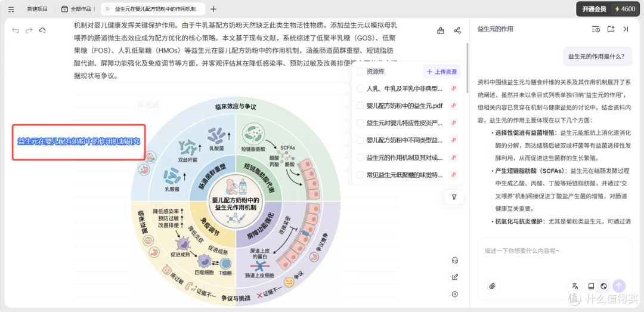Collapse the chat panel with the arrow-bar icon

[626, 29]
